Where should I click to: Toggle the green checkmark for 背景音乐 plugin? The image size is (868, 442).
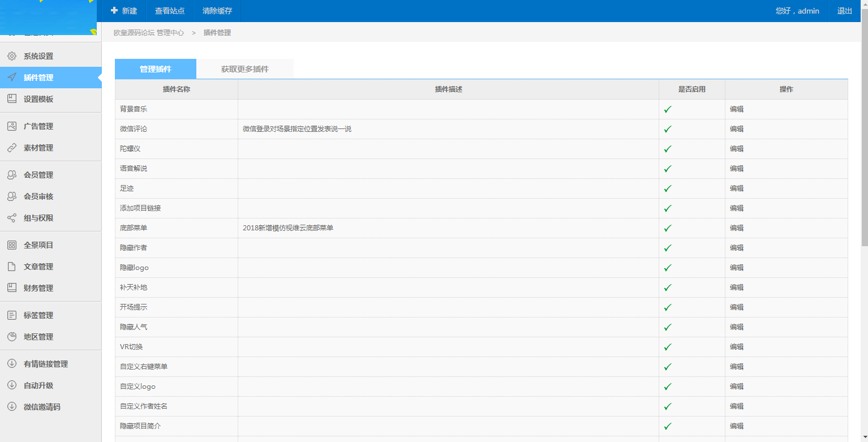(x=668, y=109)
